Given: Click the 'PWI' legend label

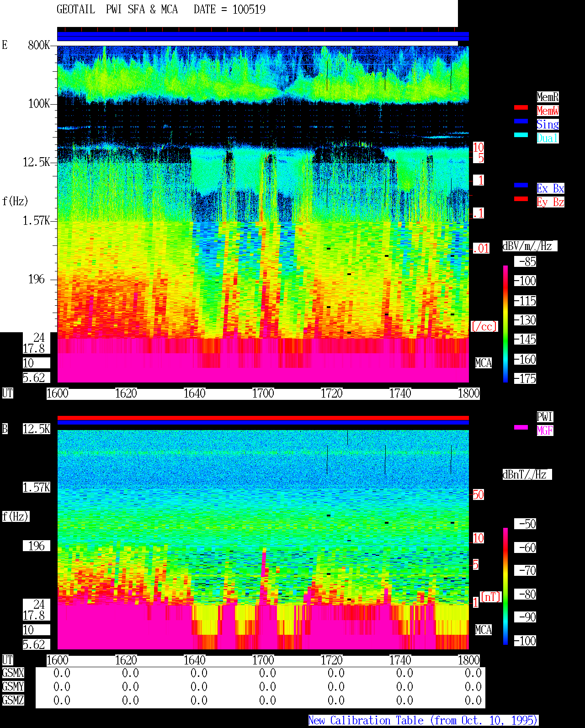Looking at the screenshot, I should click(x=545, y=417).
